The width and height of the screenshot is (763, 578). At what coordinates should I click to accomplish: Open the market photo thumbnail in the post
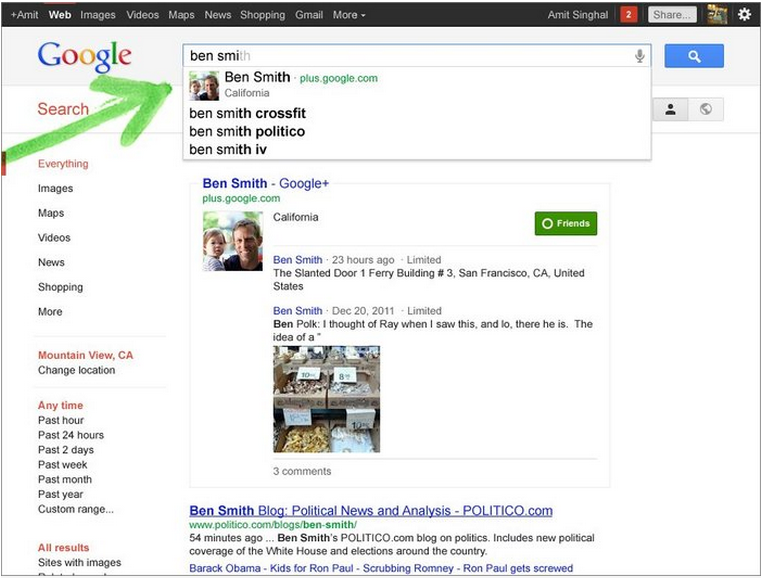coord(326,399)
